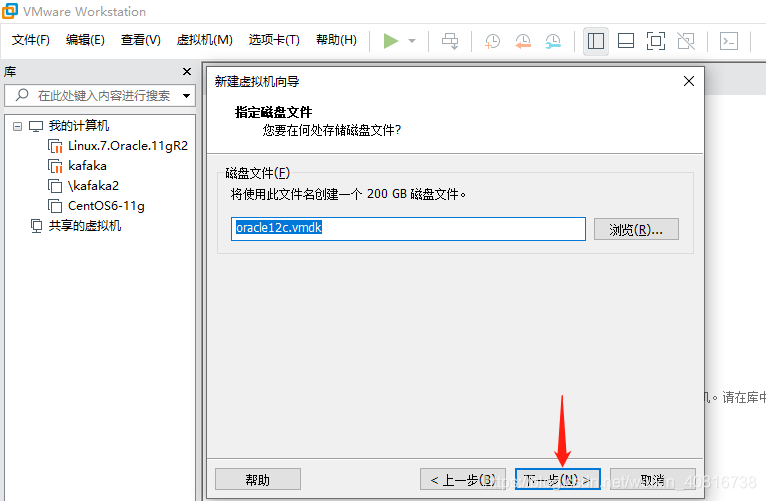Open the 查看(V) menu
The height and width of the screenshot is (501, 766).
[x=141, y=40]
